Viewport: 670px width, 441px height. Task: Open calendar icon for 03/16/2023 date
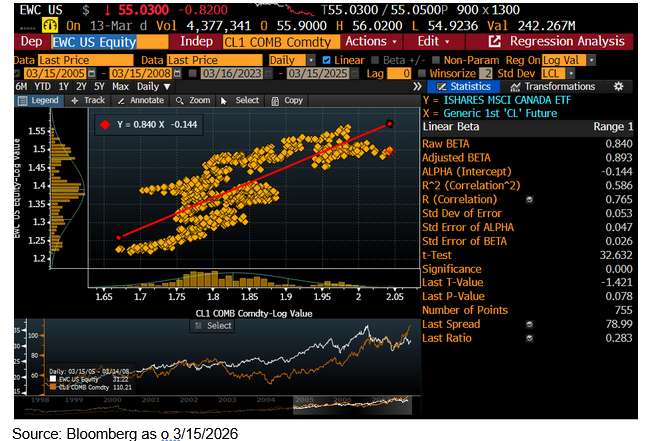pyautogui.click(x=268, y=74)
